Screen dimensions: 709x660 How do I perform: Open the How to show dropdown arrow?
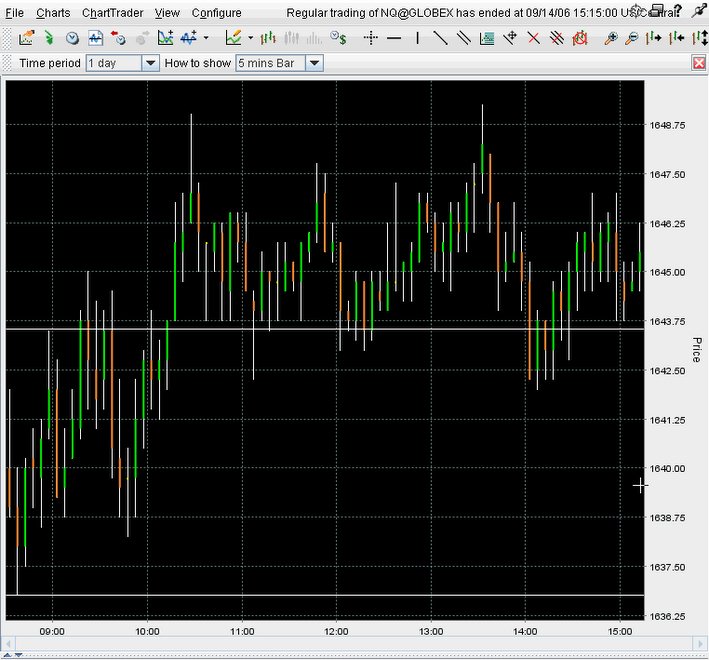coord(315,63)
